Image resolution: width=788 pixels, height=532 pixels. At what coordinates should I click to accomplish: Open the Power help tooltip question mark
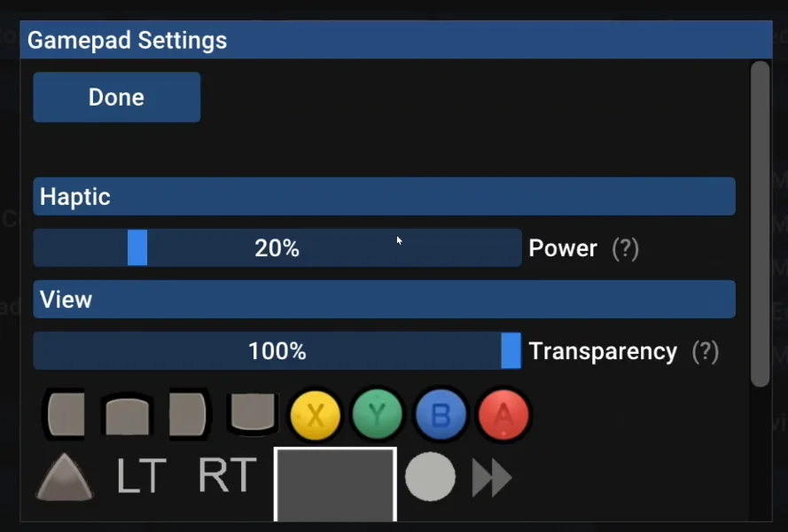coord(626,249)
